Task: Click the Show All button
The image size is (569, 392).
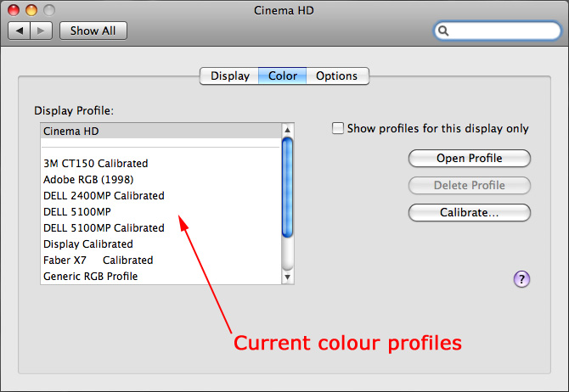Action: coord(93,31)
